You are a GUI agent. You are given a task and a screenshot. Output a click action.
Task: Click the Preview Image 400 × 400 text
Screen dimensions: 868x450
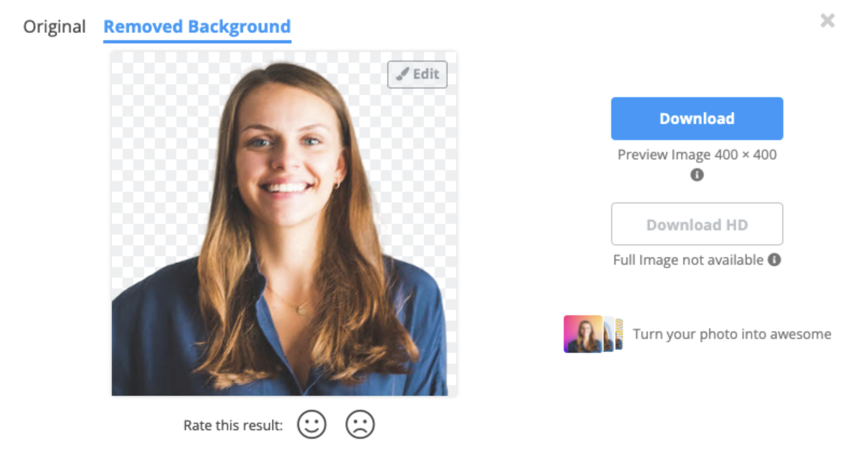(697, 154)
